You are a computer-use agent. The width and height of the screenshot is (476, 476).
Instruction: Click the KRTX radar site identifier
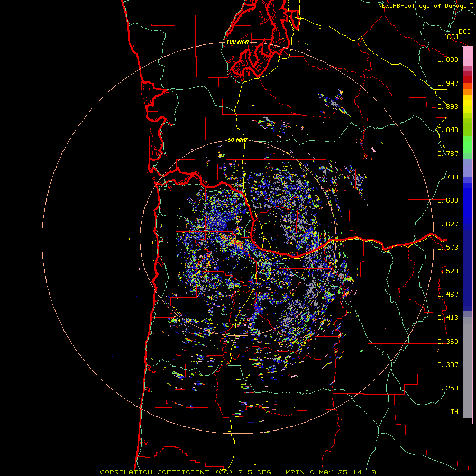(x=295, y=472)
